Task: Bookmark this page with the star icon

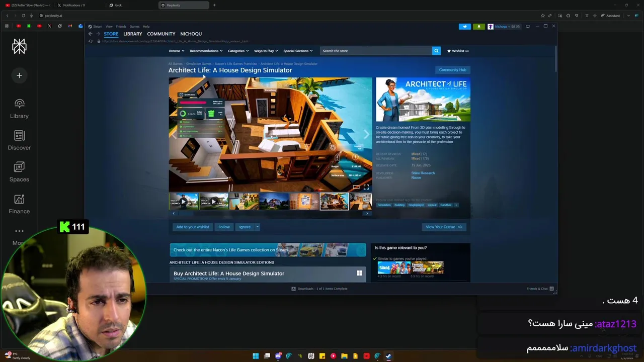Action: tap(542, 16)
